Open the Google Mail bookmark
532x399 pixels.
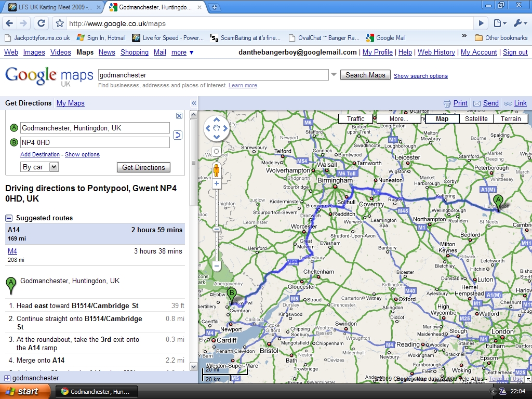[386, 37]
